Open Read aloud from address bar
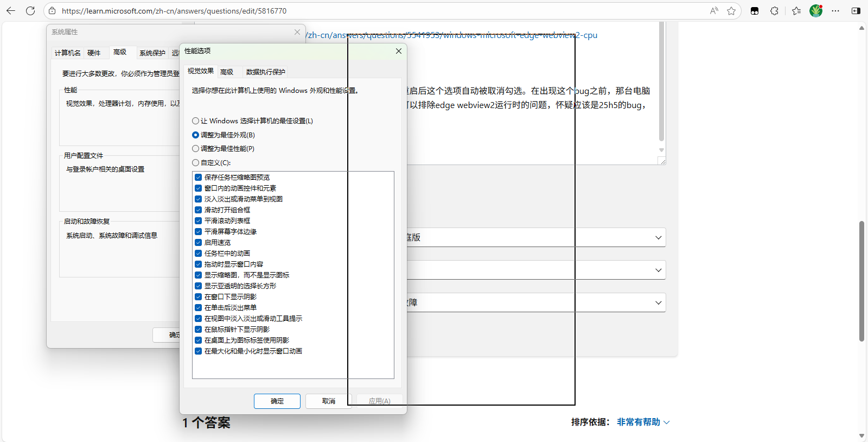The image size is (868, 442). [x=714, y=11]
